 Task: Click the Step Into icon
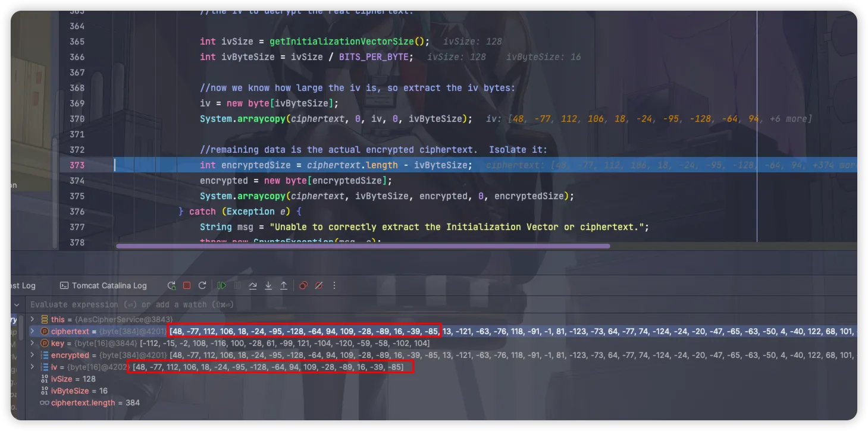[268, 286]
